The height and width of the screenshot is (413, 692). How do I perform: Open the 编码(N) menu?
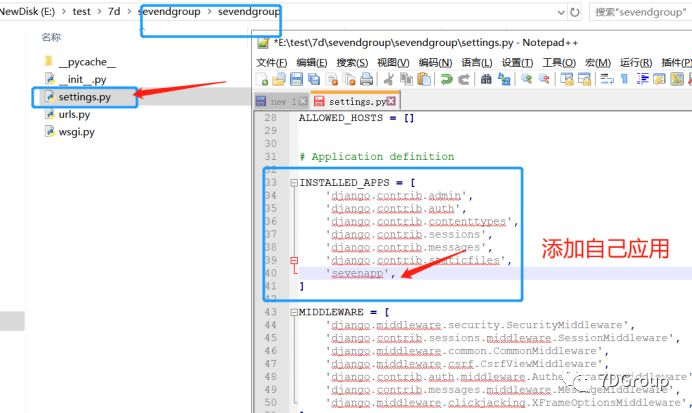[x=436, y=63]
